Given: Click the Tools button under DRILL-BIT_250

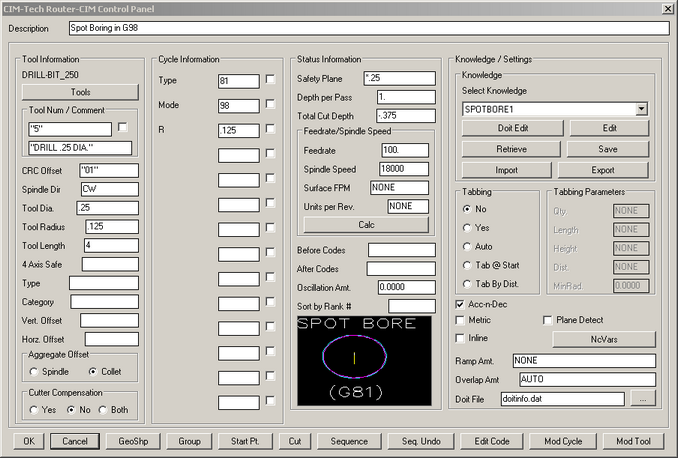Looking at the screenshot, I should (80, 92).
